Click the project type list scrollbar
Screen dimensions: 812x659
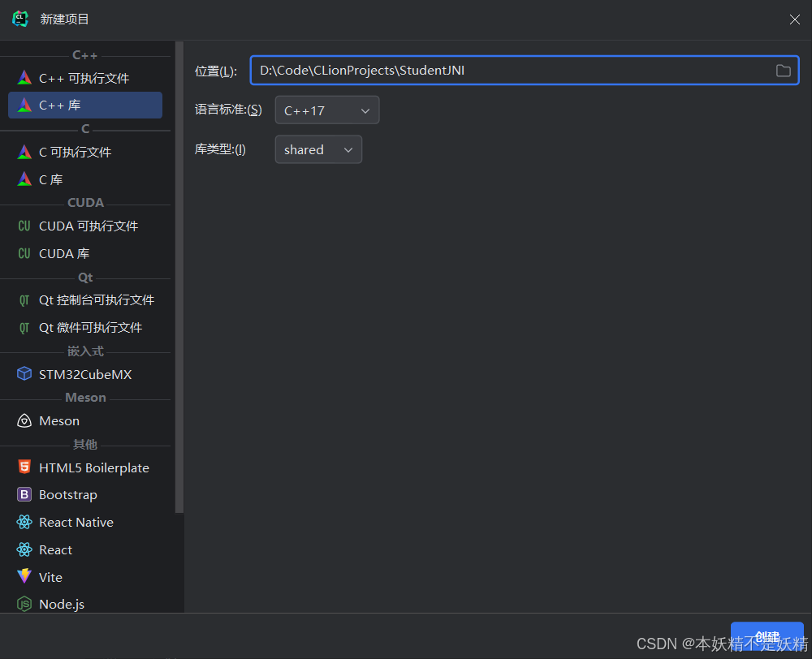tap(179, 277)
